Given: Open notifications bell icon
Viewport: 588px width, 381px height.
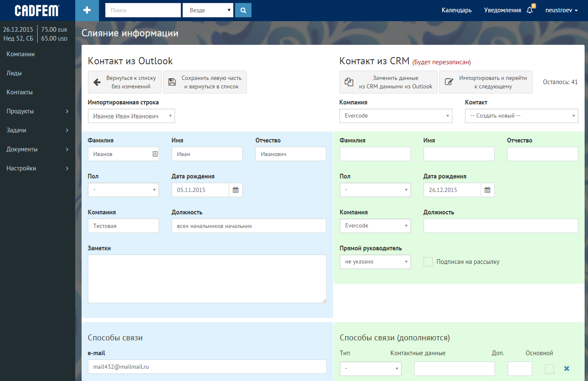Looking at the screenshot, I should tap(530, 10).
